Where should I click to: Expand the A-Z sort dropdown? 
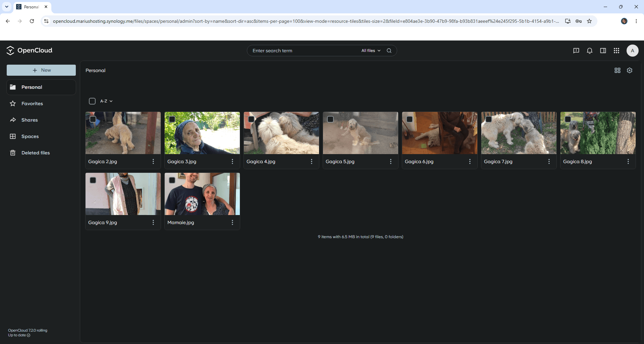click(x=106, y=101)
